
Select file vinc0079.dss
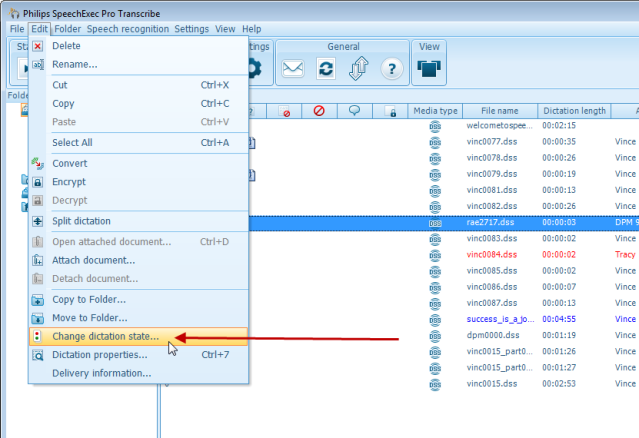pos(492,174)
